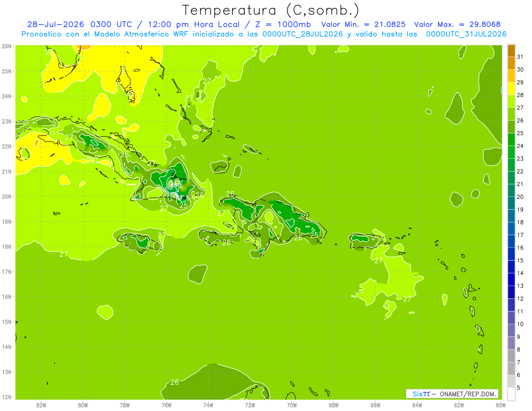Click the "70W" longitude axis label
This screenshot has height=411, width=532.
(292, 405)
